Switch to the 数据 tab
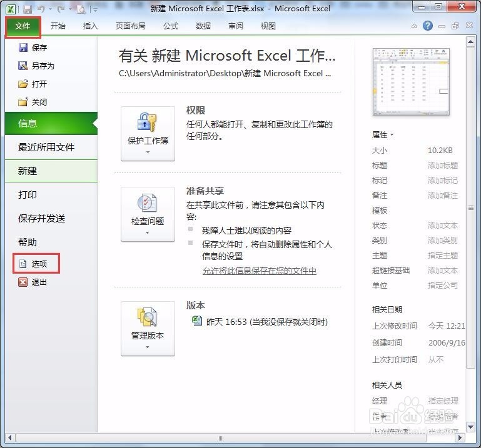The width and height of the screenshot is (481, 448). tap(203, 26)
